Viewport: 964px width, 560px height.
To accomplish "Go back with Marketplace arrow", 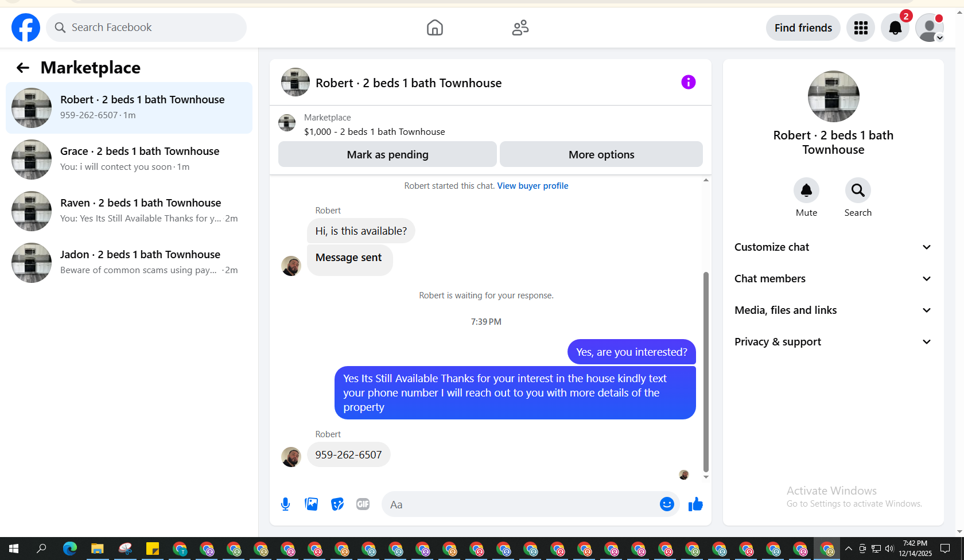I will click(x=23, y=68).
